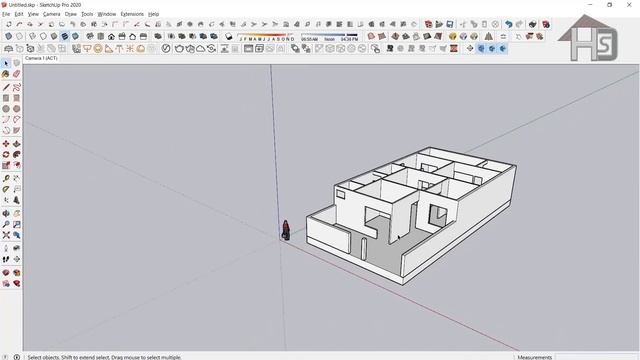Image resolution: width=640 pixels, height=360 pixels.
Task: Open file using folder icon
Action: 439,24
